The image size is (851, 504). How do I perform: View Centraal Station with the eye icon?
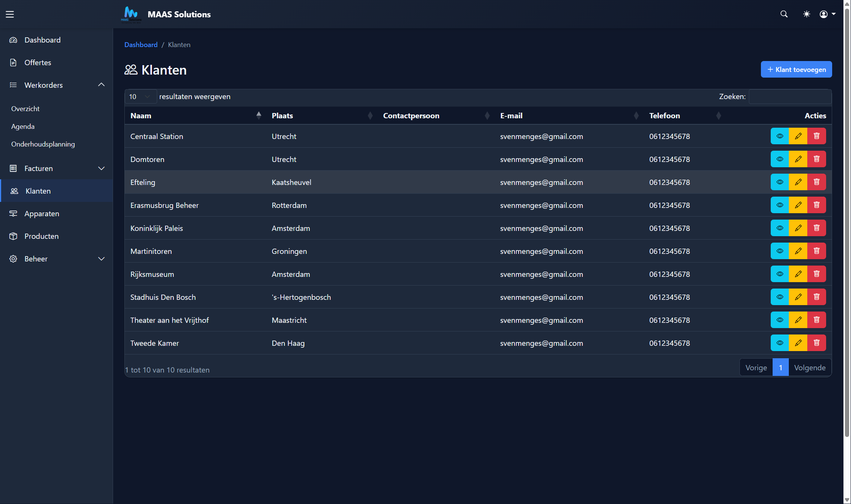pos(780,136)
